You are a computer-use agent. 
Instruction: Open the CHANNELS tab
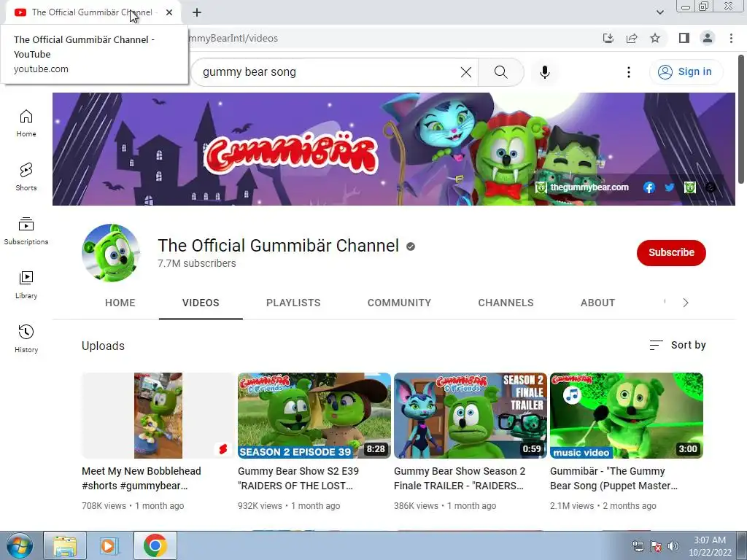(x=506, y=303)
